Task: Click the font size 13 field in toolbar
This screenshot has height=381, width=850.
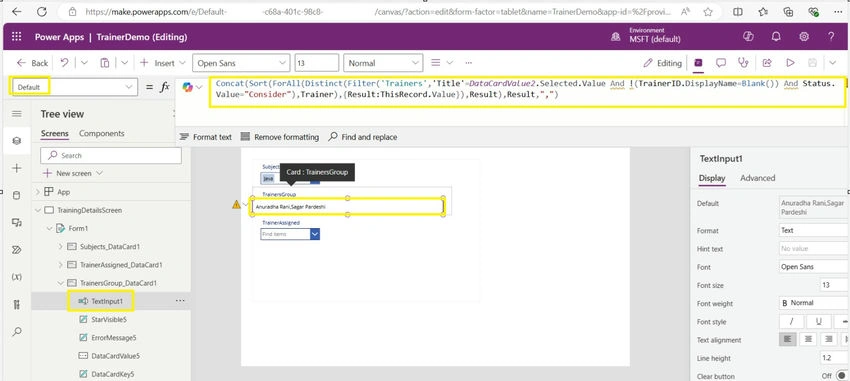Action: tap(317, 63)
